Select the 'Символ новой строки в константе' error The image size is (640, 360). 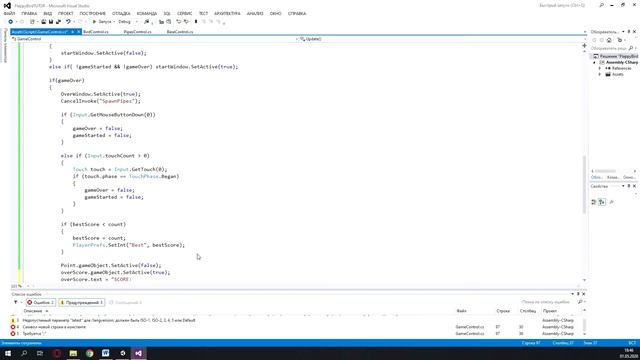pyautogui.click(x=54, y=327)
